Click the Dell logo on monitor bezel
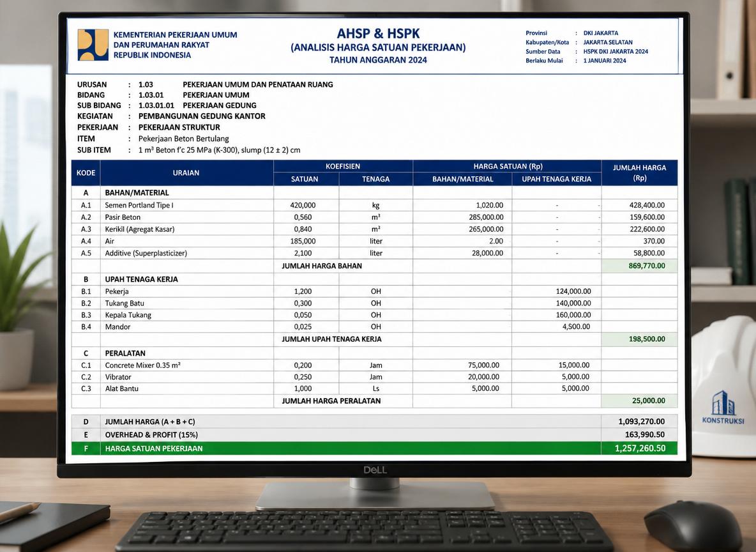Screen dimensions: 756x552 coord(375,470)
